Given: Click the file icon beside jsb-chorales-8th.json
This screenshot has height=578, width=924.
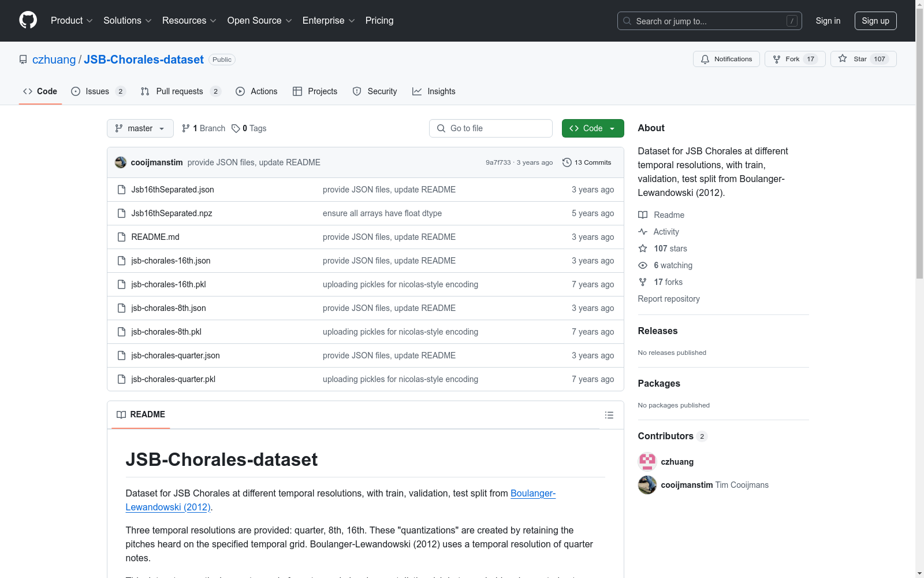Looking at the screenshot, I should coord(121,308).
